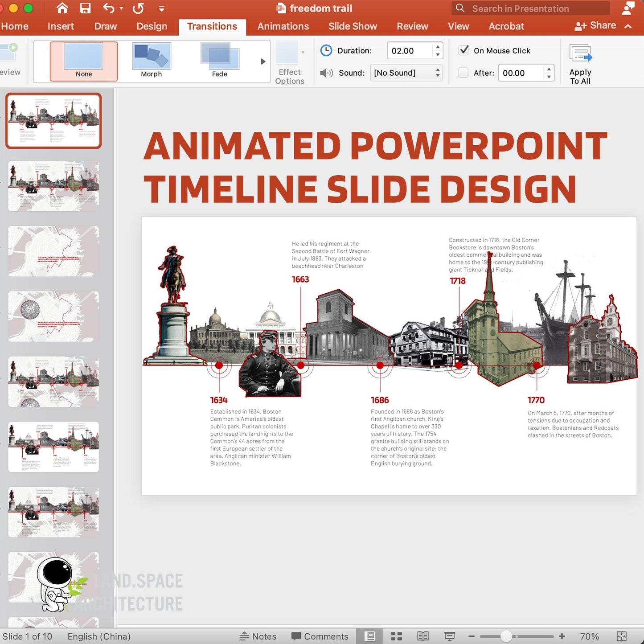Start Slide Show from status bar icon

(449, 636)
